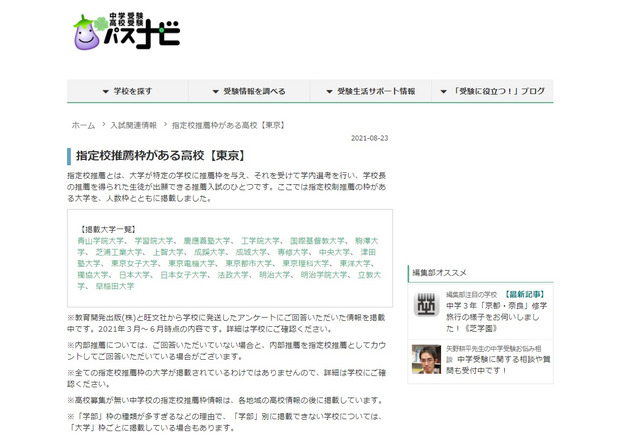Click the 矢野耕平先生 photo thumbnail
The width and height of the screenshot is (640, 437).
(x=427, y=359)
